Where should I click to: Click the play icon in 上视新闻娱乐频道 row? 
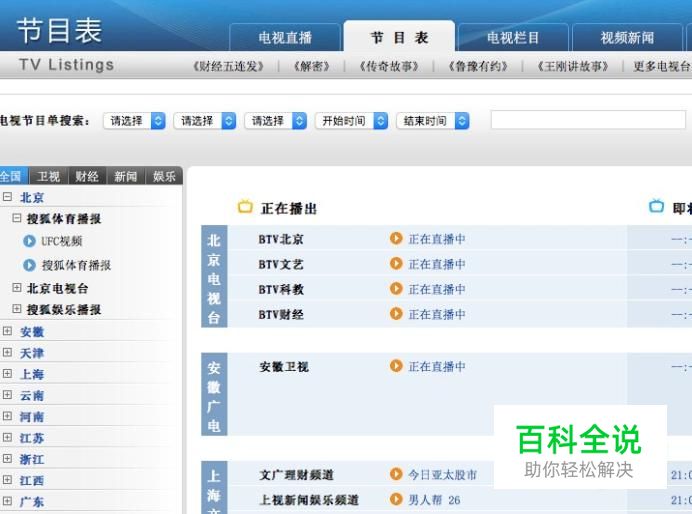(x=396, y=499)
